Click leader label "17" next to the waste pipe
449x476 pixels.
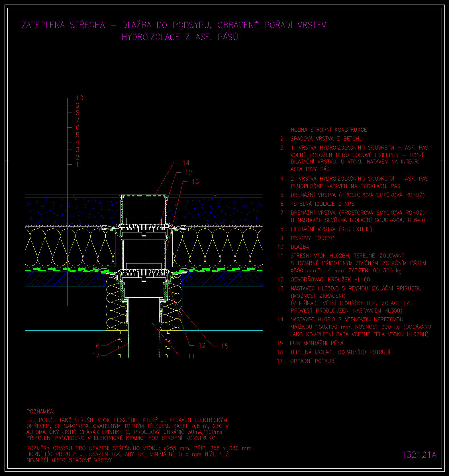[x=96, y=356]
